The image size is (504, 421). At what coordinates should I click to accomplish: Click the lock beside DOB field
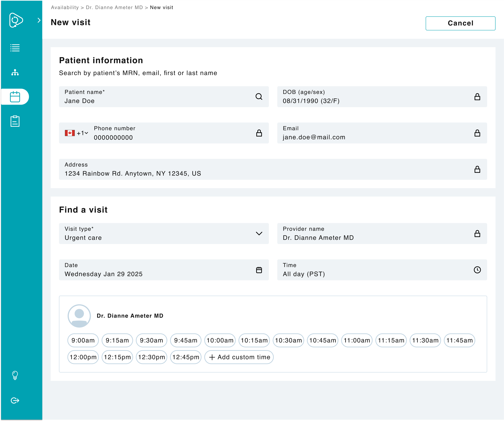coord(477,97)
